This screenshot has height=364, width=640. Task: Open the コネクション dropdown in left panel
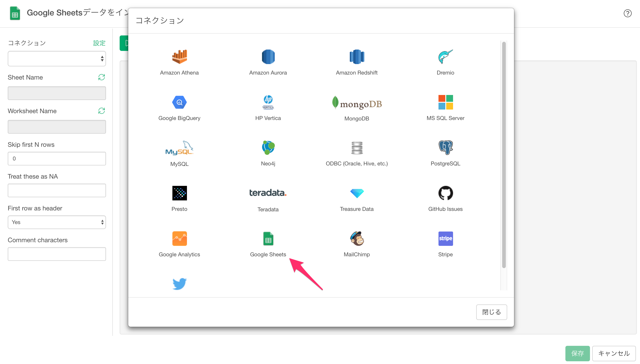tap(57, 58)
